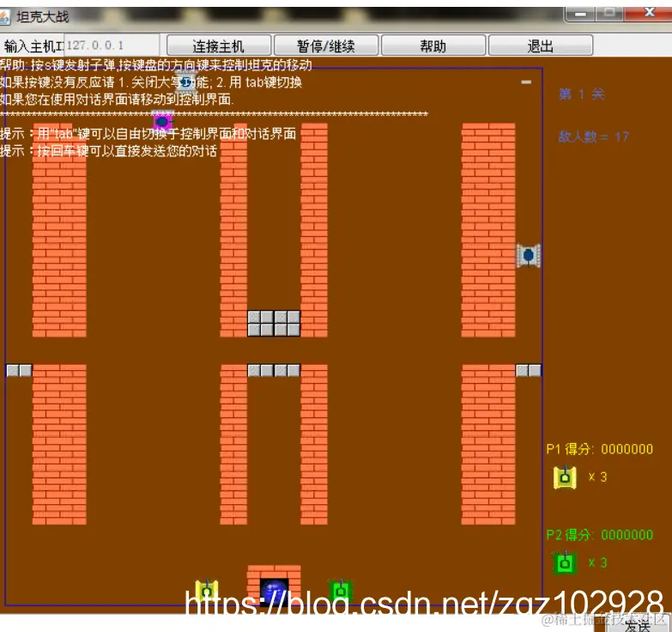Click the steel block between upper center brick columns

click(274, 323)
